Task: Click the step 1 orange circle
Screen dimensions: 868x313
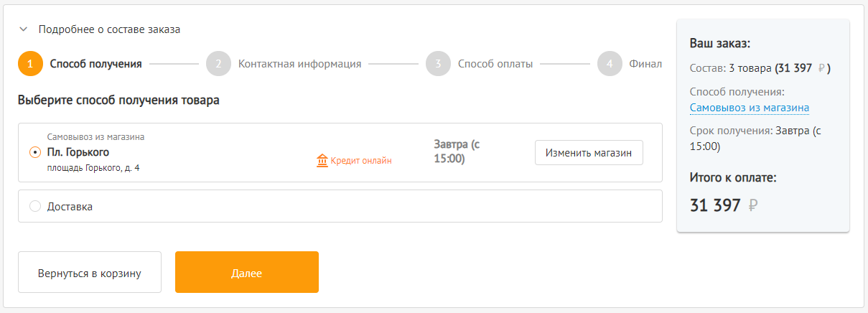Action: (31, 64)
